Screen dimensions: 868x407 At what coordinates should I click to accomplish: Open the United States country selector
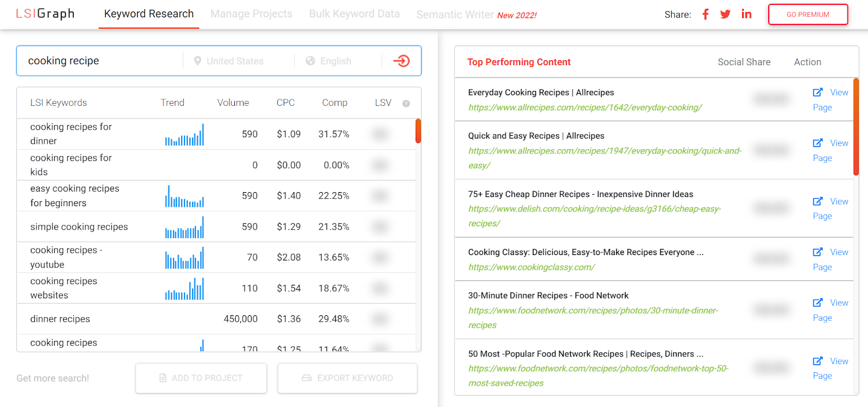(235, 61)
